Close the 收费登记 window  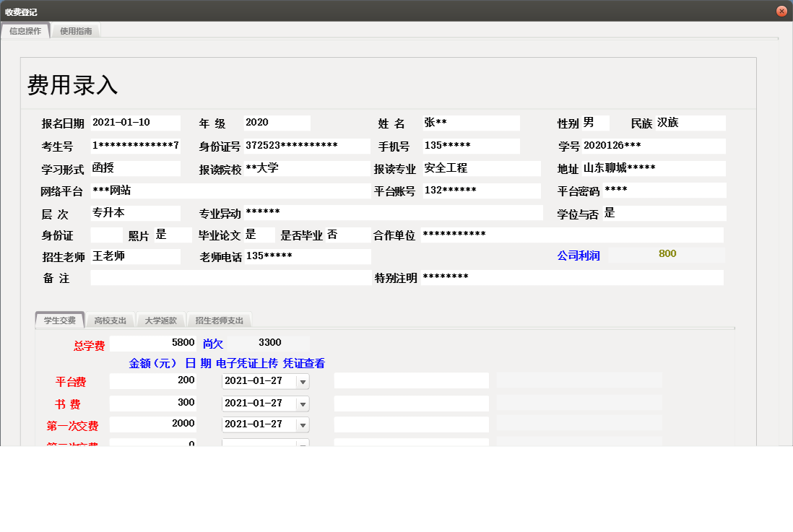[x=783, y=11]
